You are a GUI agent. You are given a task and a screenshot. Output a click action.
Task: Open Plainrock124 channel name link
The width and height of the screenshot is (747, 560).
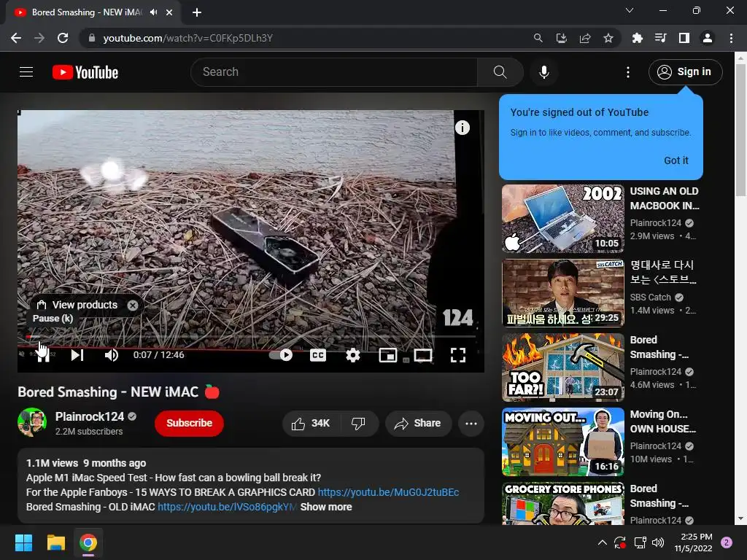click(90, 416)
